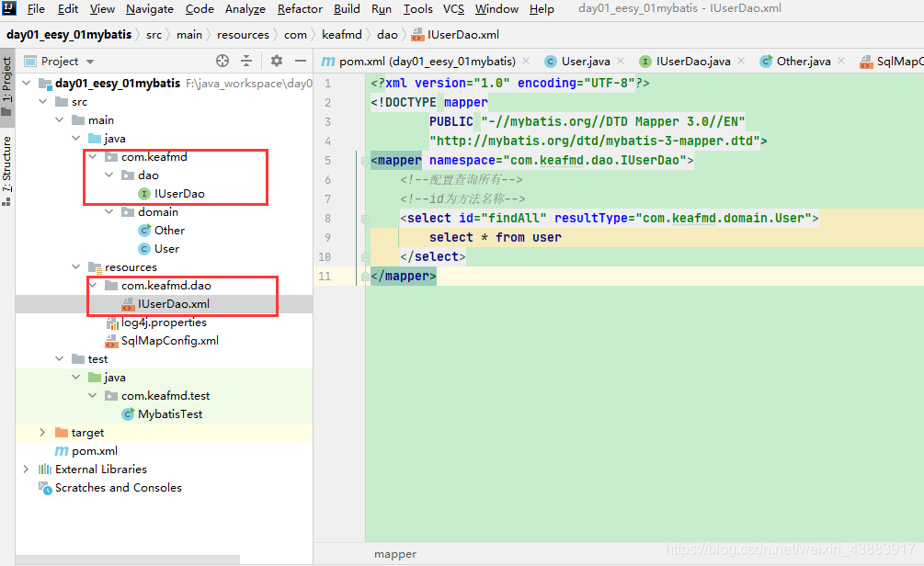Click the Scratches and Consoles icon
This screenshot has width=924, height=566.
pyautogui.click(x=45, y=488)
